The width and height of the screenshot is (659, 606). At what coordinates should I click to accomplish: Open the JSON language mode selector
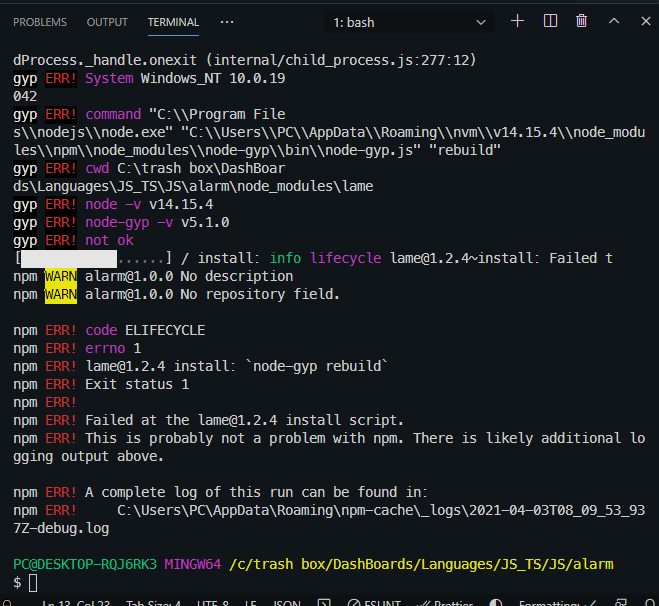(x=287, y=603)
